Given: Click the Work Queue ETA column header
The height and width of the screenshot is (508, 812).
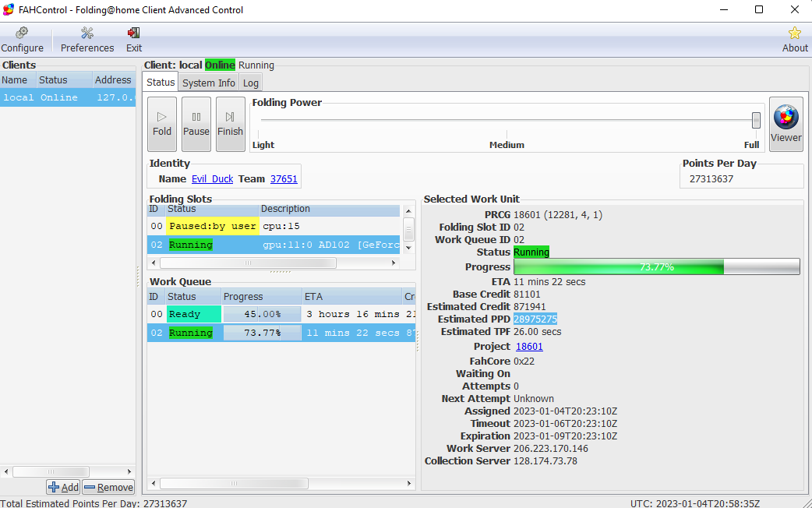Looking at the screenshot, I should (352, 297).
